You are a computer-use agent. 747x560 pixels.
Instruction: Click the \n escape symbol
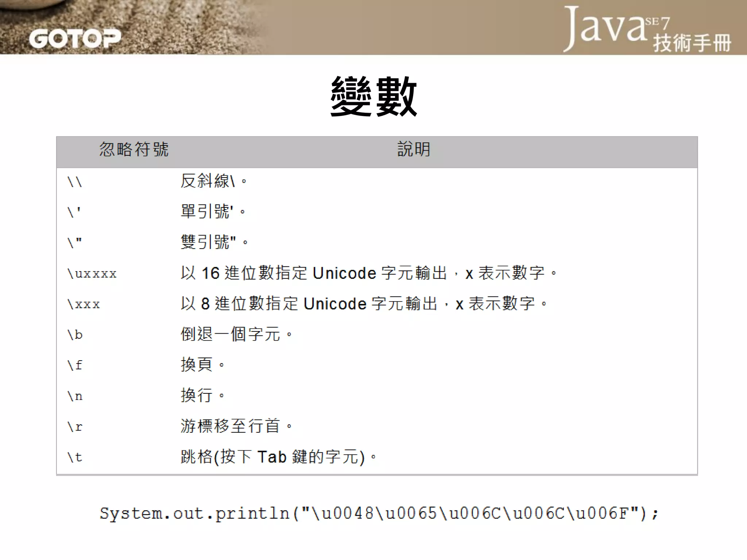(75, 396)
